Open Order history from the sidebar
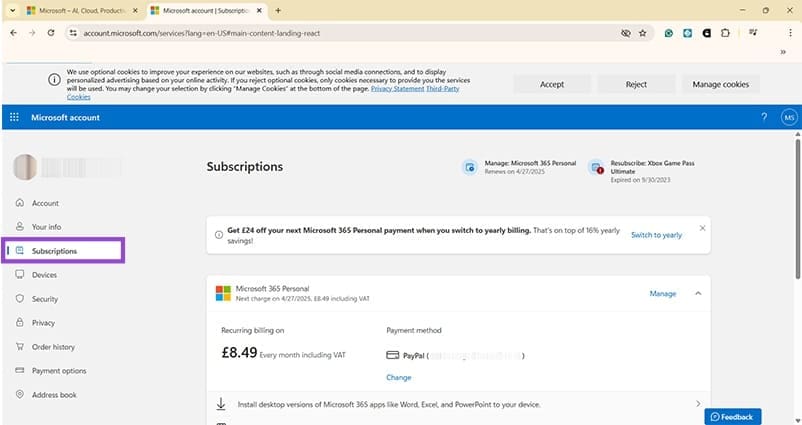Viewport: 802px width, 425px height. (52, 347)
